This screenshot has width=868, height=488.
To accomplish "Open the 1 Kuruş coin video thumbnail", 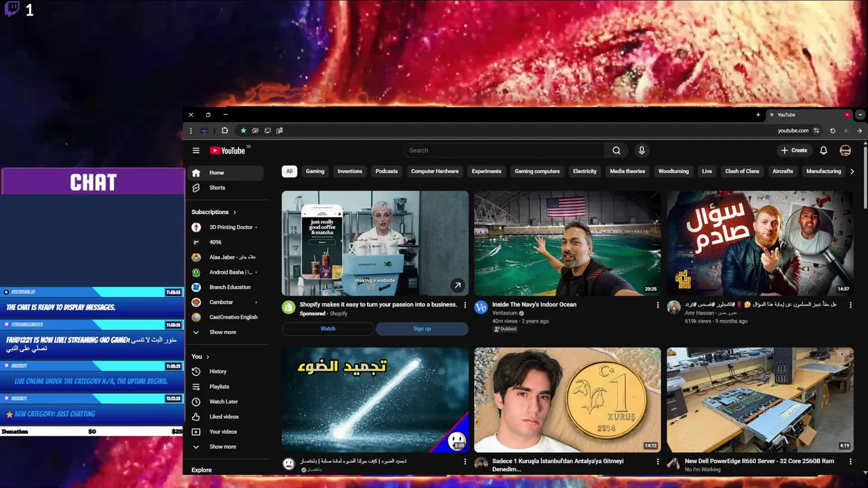I will click(568, 400).
